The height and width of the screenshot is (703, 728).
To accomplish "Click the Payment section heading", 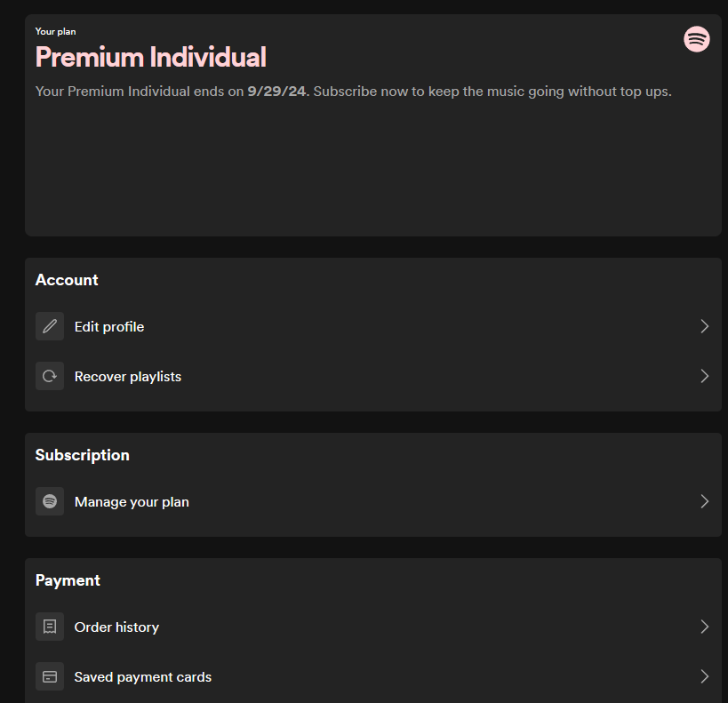I will point(68,580).
